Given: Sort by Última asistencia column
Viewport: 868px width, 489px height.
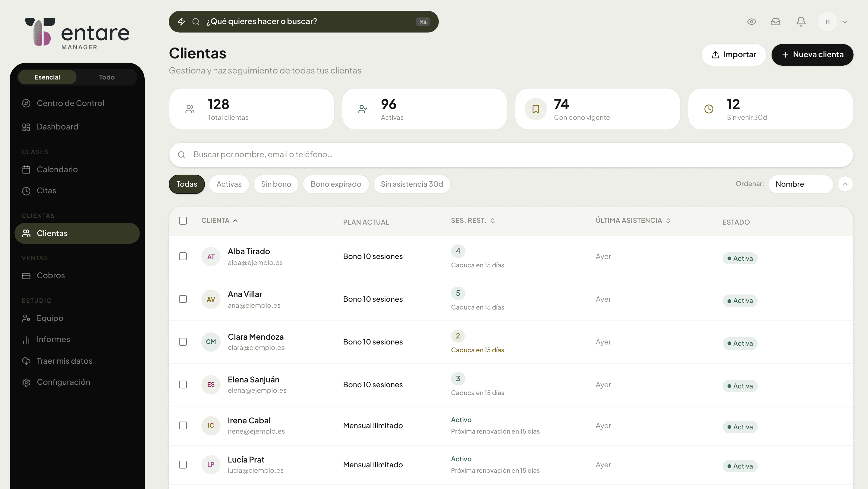Looking at the screenshot, I should (633, 220).
